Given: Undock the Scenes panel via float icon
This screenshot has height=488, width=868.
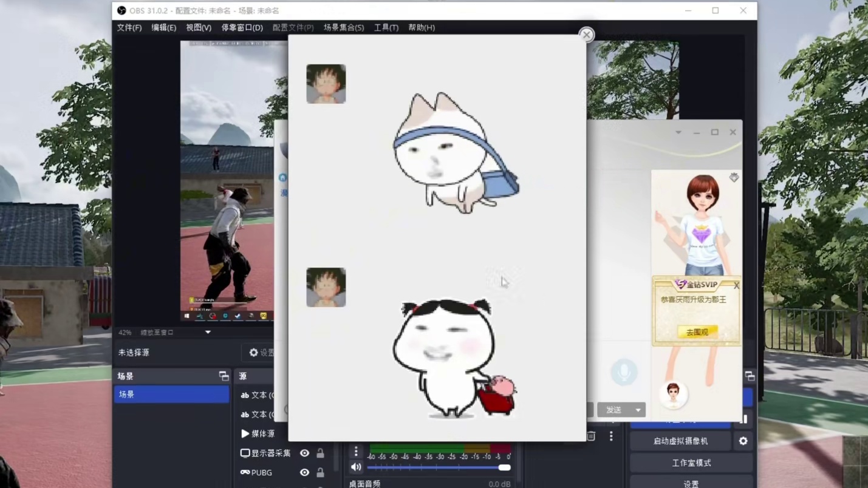Looking at the screenshot, I should pyautogui.click(x=224, y=376).
